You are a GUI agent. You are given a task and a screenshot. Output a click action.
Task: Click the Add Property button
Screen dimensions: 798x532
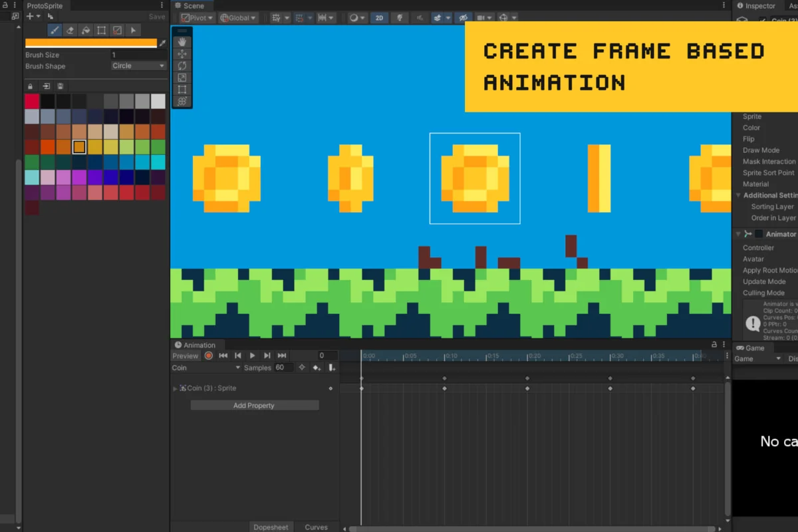pos(254,406)
